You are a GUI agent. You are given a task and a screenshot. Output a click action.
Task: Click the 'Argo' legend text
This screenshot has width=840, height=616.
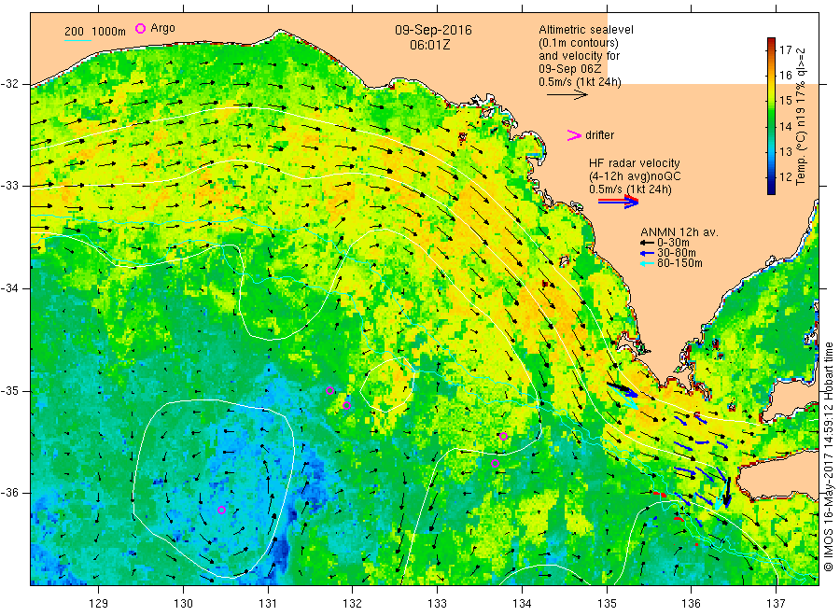162,28
